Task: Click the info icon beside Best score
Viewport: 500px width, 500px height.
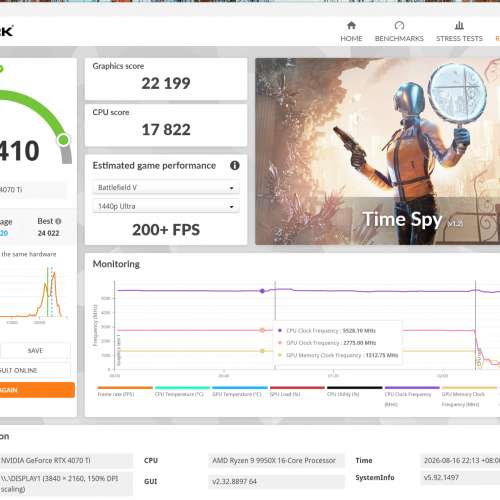Action: pos(58,221)
